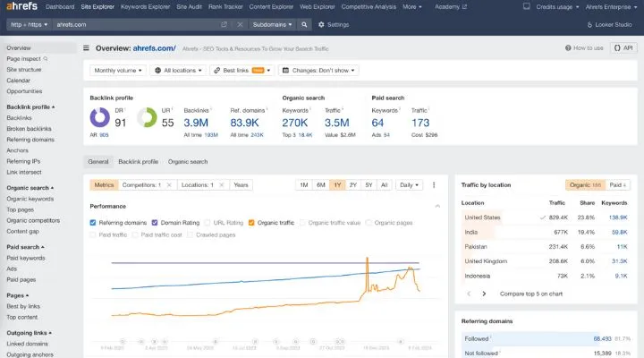The image size is (644, 358).
Task: Open All locations dropdown
Action: (x=178, y=71)
